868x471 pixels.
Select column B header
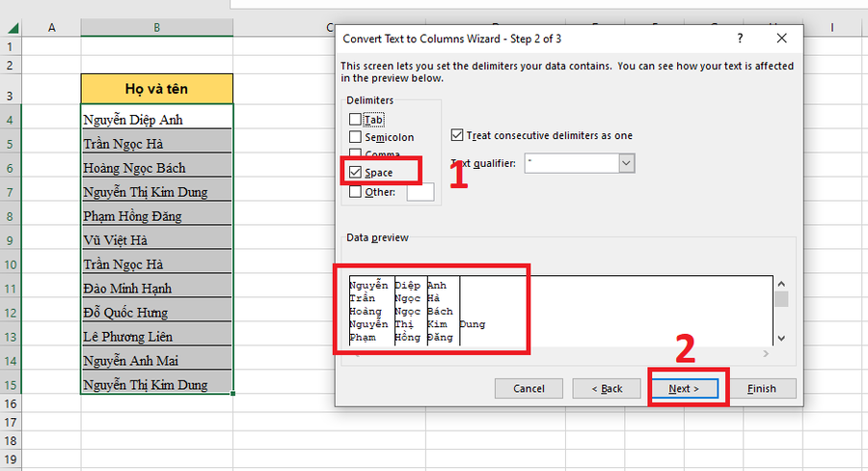click(x=156, y=28)
